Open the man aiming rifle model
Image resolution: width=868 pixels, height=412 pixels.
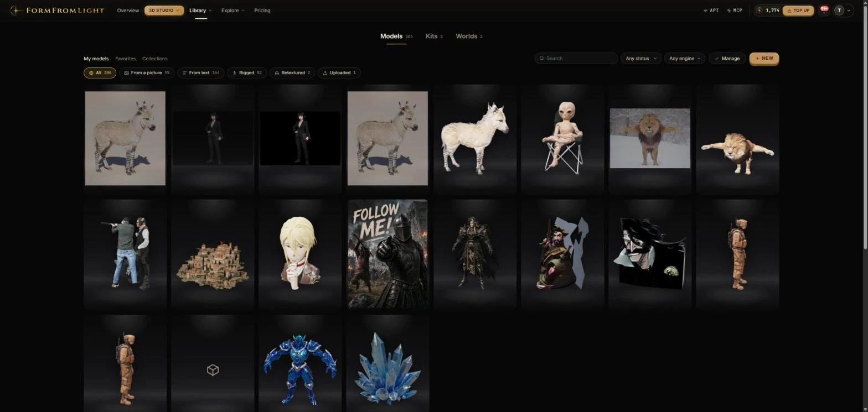click(125, 254)
